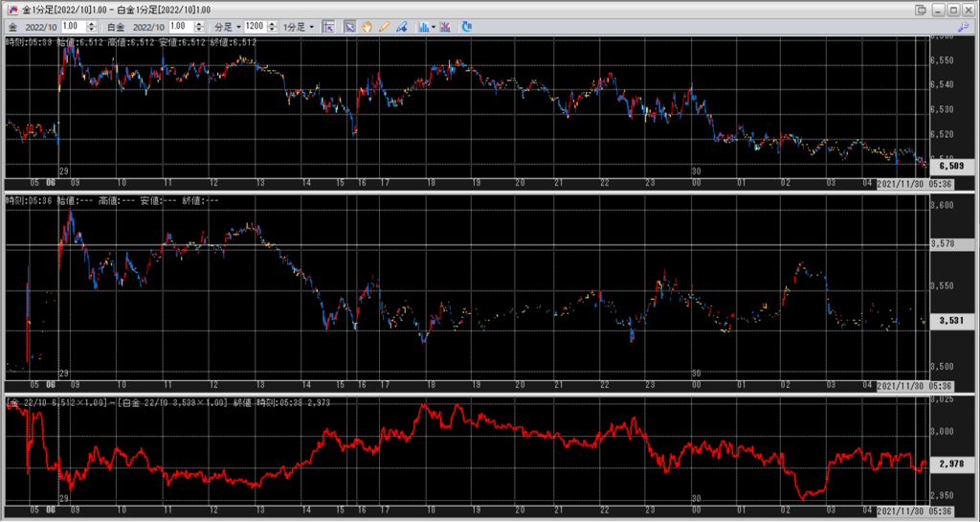The height and width of the screenshot is (522, 980).
Task: Open the bar chart indicator icon
Action: [x=422, y=27]
